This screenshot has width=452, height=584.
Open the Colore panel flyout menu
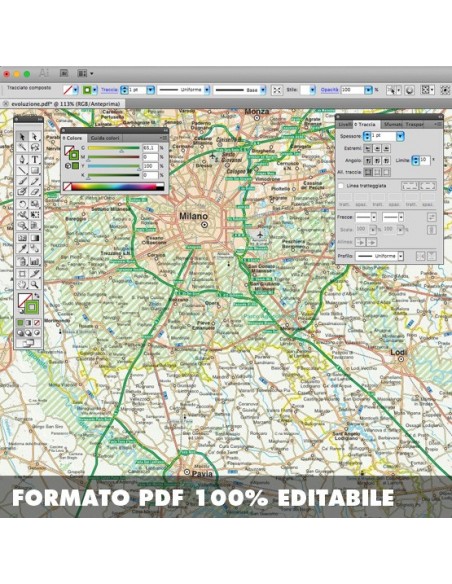[x=163, y=138]
